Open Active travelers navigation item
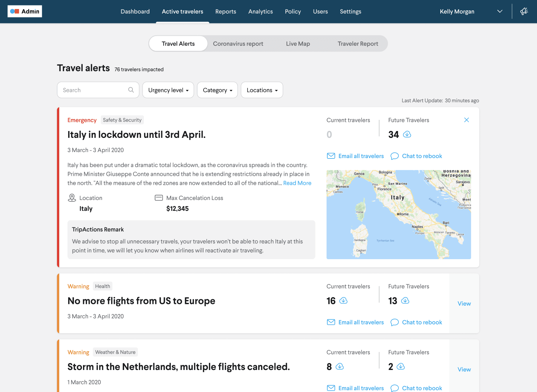 (x=183, y=12)
